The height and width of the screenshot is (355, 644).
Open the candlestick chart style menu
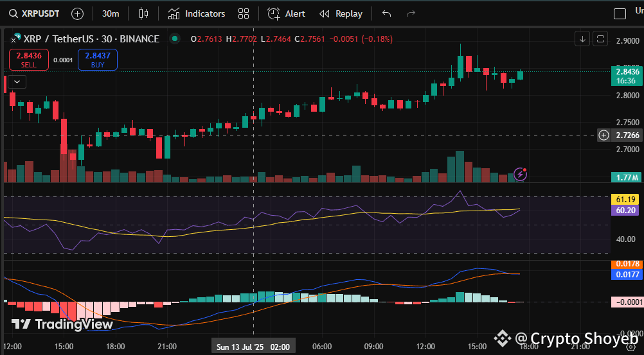click(x=143, y=13)
